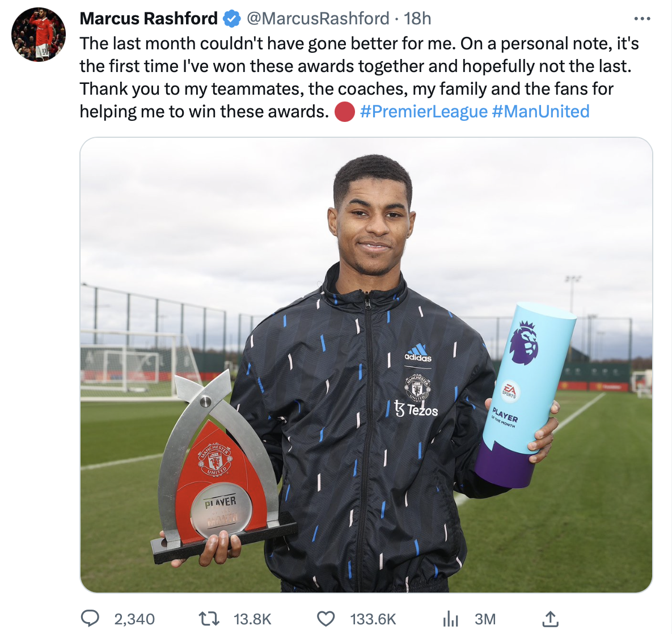Open the #PremierLeague hashtag
Image resolution: width=672 pixels, height=634 pixels.
[424, 112]
